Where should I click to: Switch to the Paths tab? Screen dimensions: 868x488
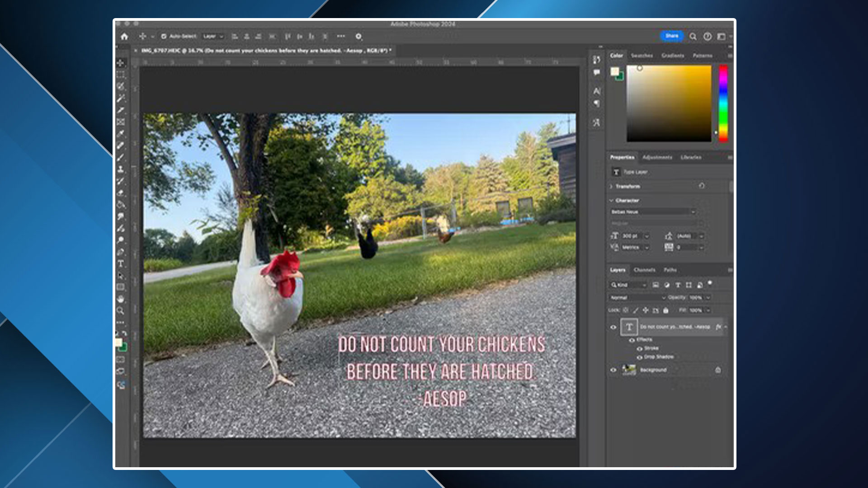point(670,270)
